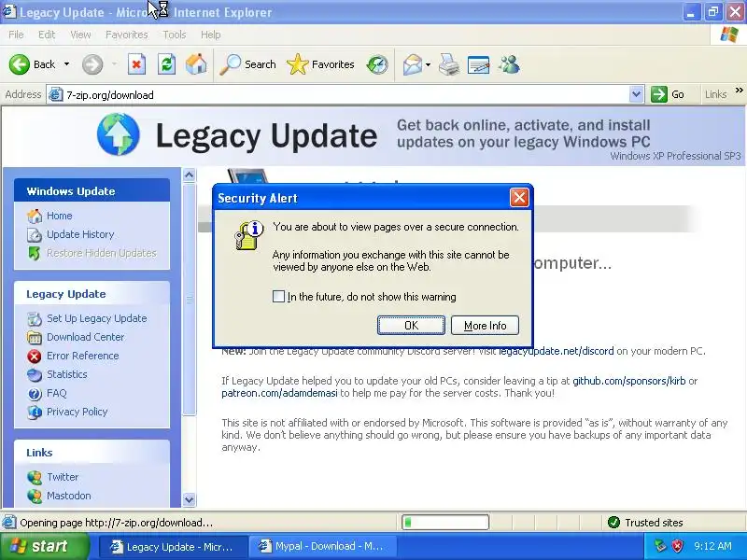Stop page loading with the red X icon
The image size is (747, 560).
(136, 64)
